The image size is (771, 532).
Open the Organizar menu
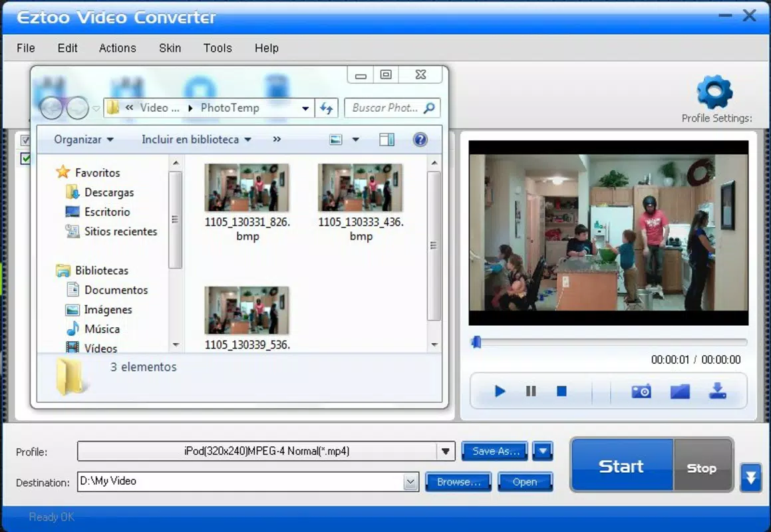click(84, 140)
